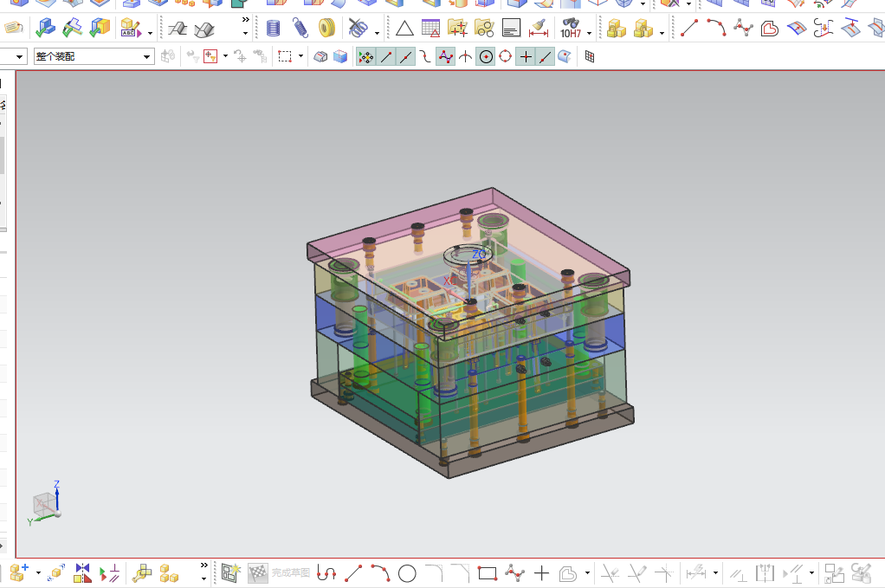Image resolution: width=885 pixels, height=588 pixels.
Task: Click the grid snap icon
Action: pos(590,56)
